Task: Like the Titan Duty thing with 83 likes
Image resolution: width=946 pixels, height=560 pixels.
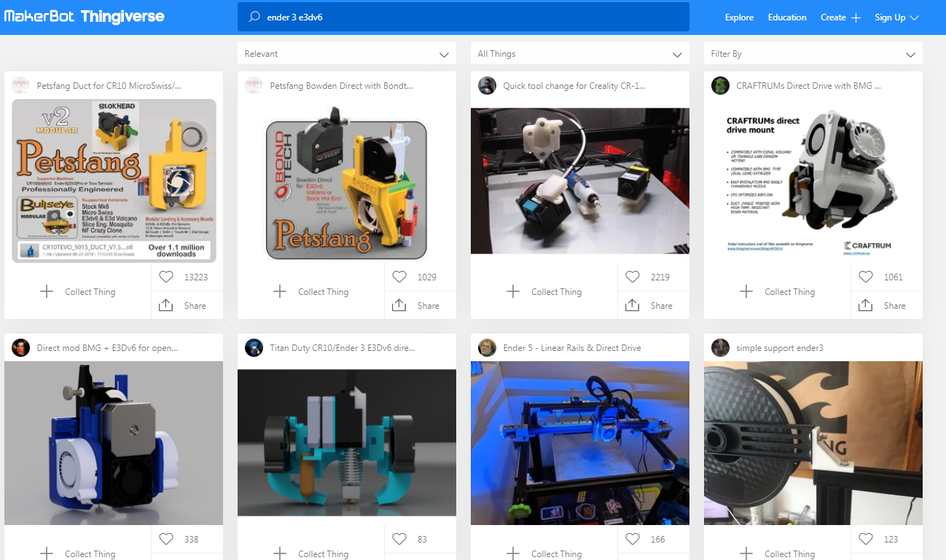Action: click(399, 539)
